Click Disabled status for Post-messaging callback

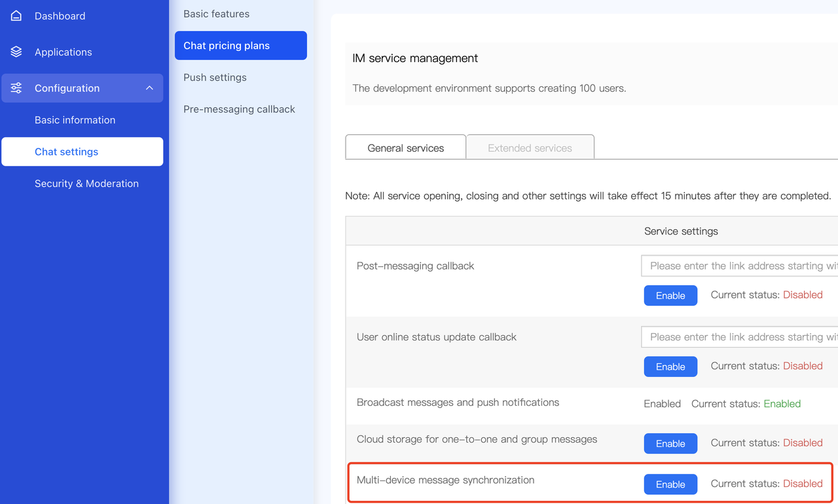pos(803,295)
